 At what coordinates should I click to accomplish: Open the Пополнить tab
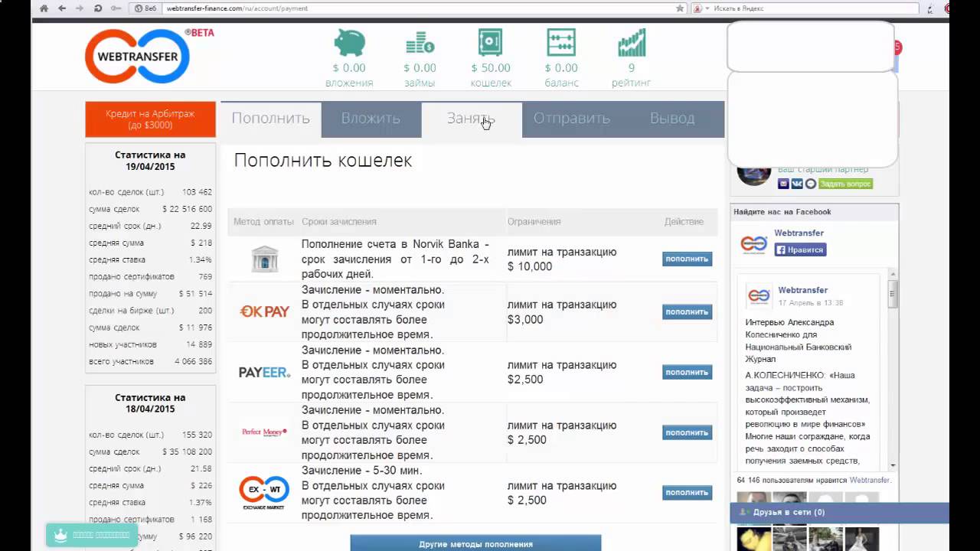271,119
